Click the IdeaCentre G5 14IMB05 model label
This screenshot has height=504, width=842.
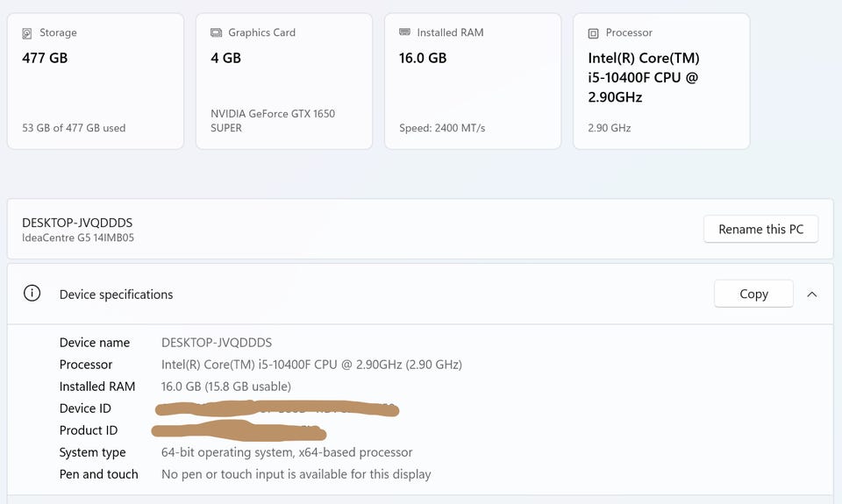point(78,238)
